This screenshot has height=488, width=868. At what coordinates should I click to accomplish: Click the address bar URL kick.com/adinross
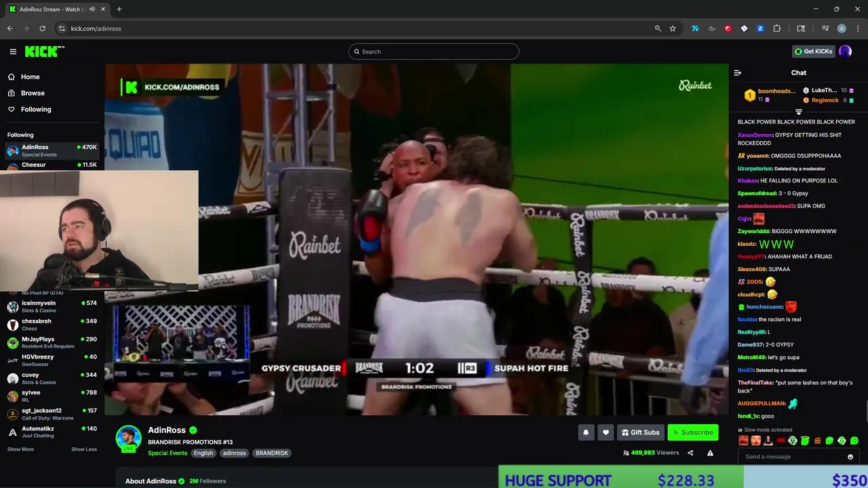point(96,28)
